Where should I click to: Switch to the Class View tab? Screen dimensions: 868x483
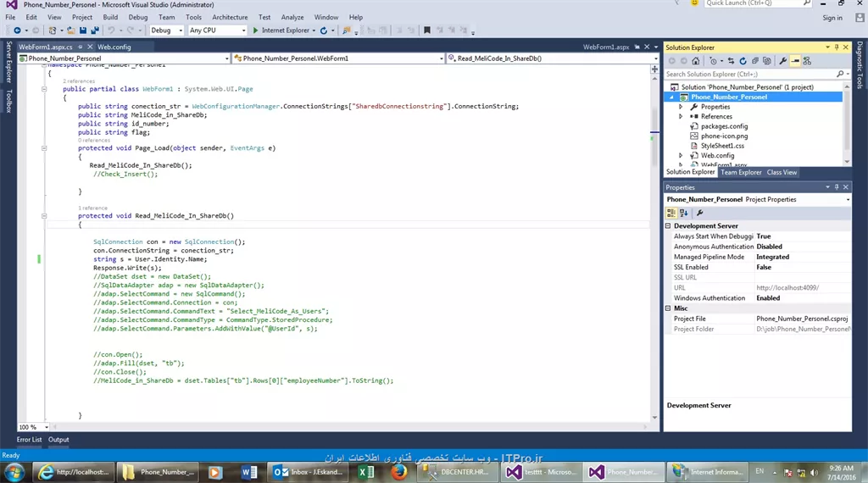(782, 172)
